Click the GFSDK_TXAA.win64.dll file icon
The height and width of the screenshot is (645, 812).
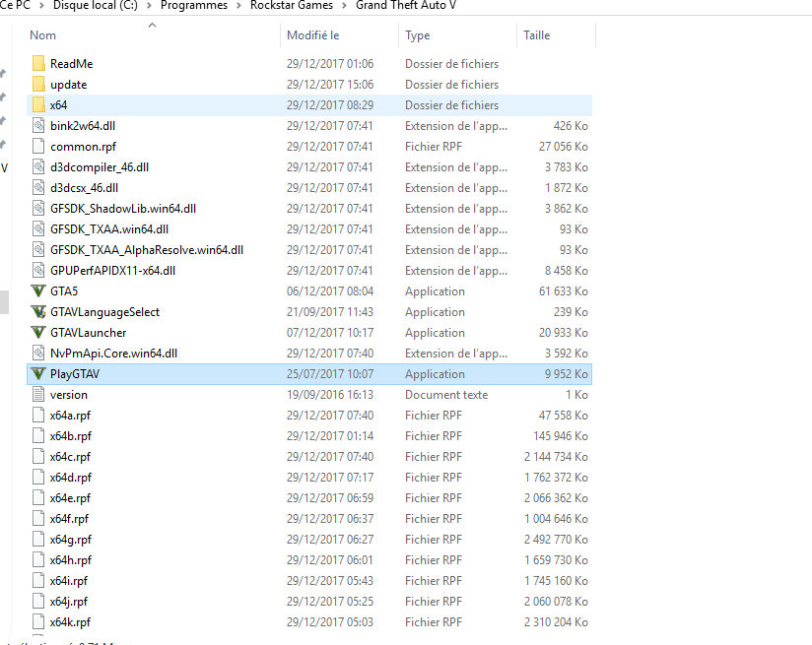click(x=38, y=229)
